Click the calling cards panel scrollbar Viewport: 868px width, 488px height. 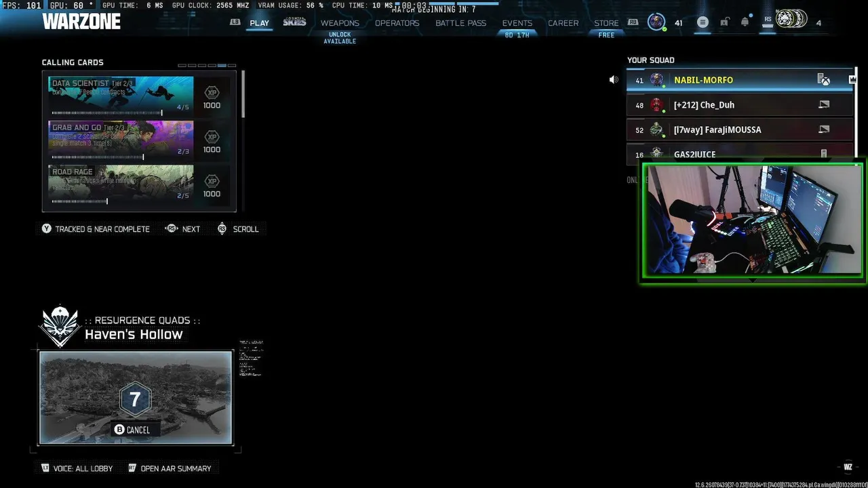(x=242, y=94)
